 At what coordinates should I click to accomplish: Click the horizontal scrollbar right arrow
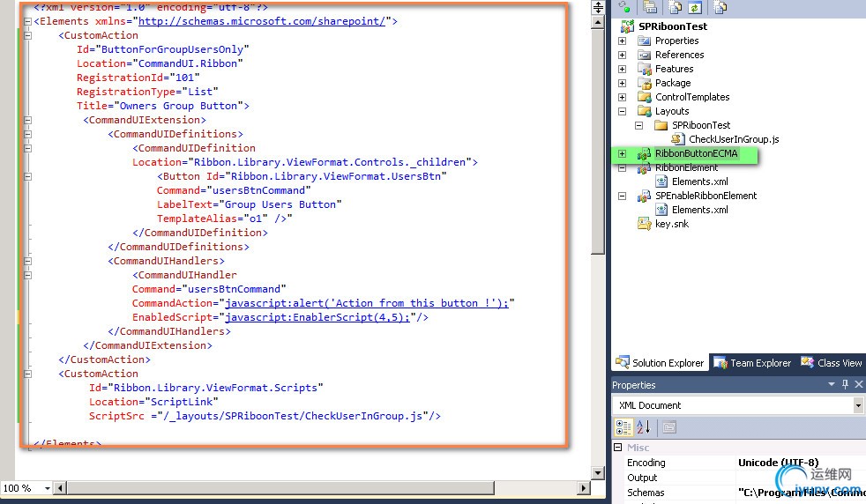584,488
